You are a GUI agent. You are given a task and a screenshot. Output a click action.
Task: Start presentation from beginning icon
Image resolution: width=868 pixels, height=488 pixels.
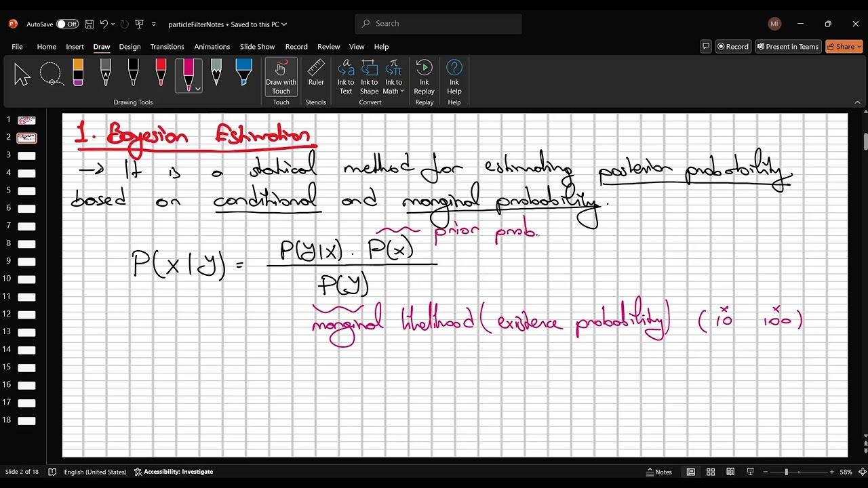pos(140,24)
